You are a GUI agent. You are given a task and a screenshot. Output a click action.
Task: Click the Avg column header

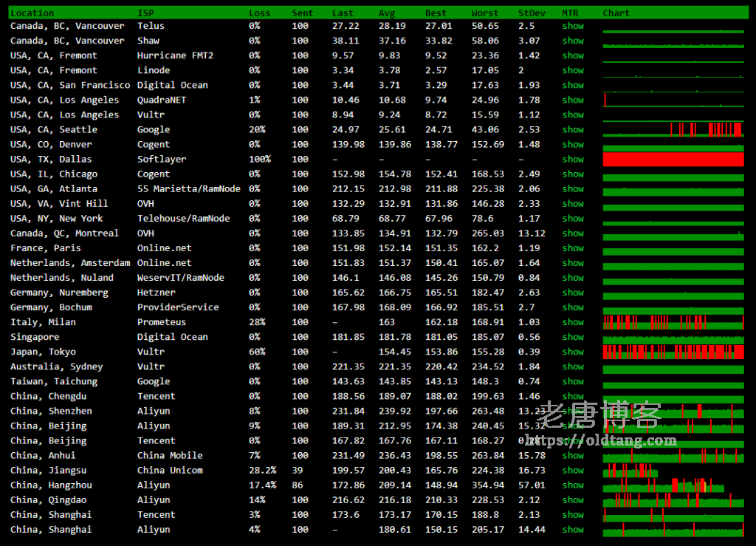(x=387, y=13)
